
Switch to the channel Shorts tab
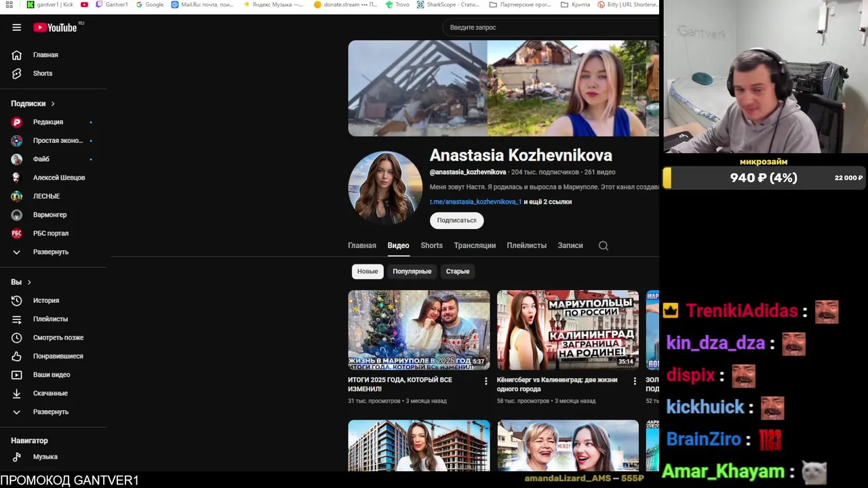[x=431, y=245]
